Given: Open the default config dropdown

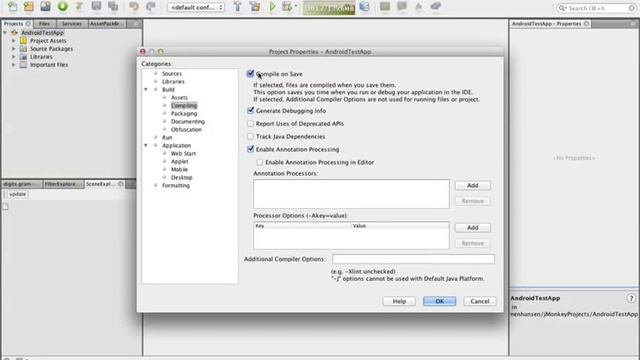Looking at the screenshot, I should coord(196,7).
